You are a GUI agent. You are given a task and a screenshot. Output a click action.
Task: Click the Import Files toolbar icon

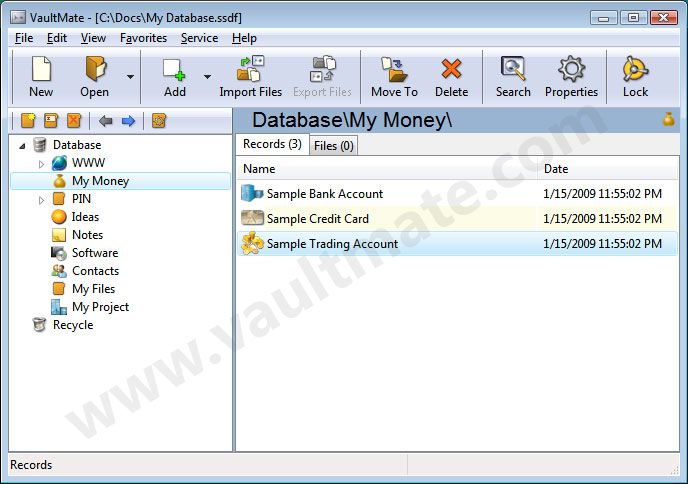[x=250, y=75]
